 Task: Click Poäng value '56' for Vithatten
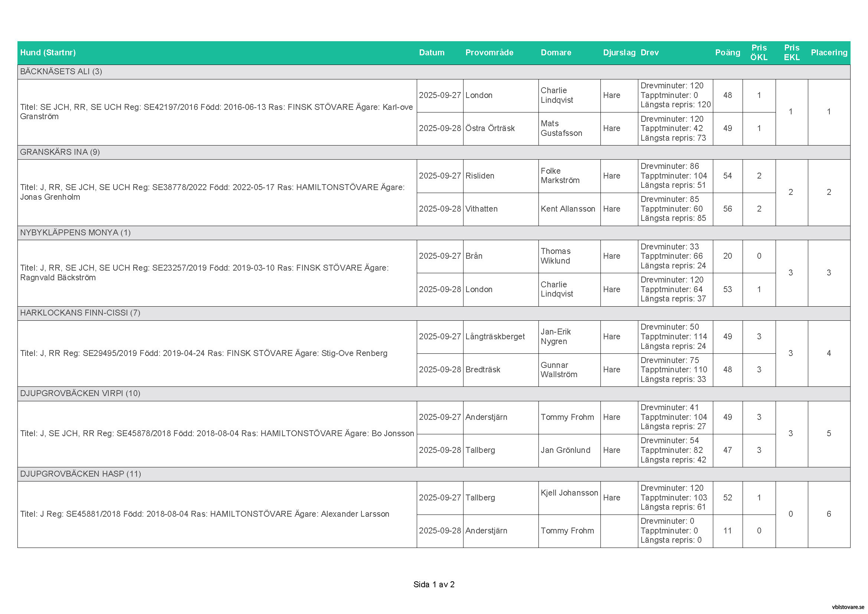(x=727, y=209)
